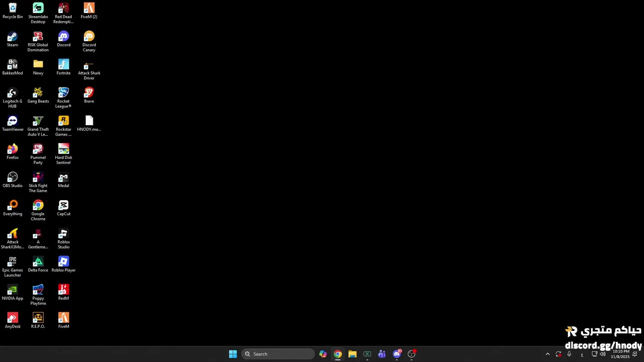Select the TeamViewer desktop icon
This screenshot has width=644, height=362.
click(x=13, y=124)
